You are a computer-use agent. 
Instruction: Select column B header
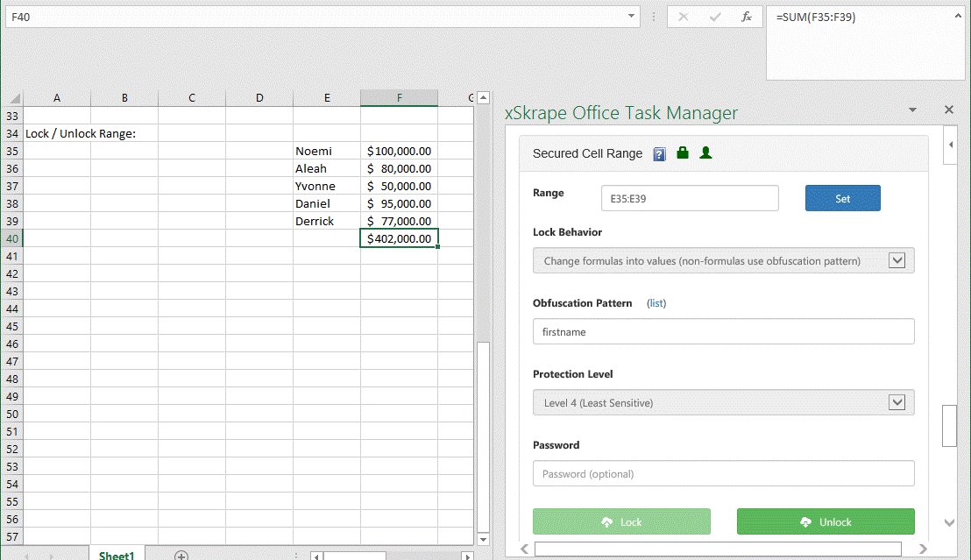pyautogui.click(x=124, y=98)
